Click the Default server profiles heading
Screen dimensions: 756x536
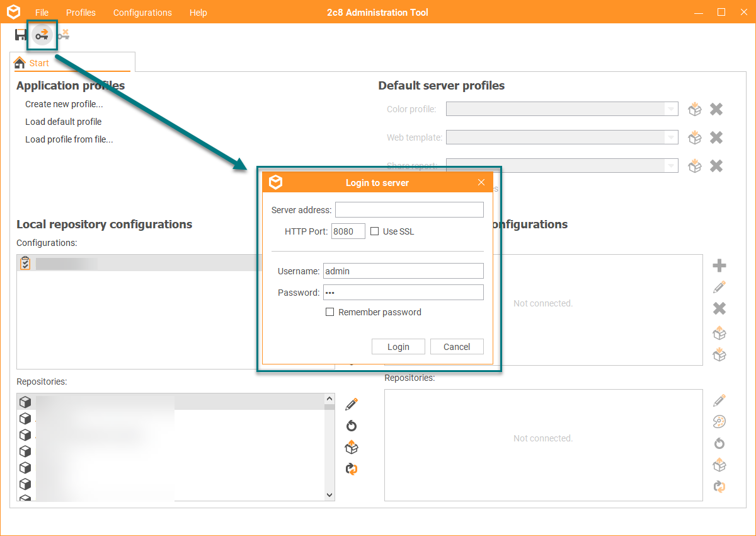coord(442,85)
